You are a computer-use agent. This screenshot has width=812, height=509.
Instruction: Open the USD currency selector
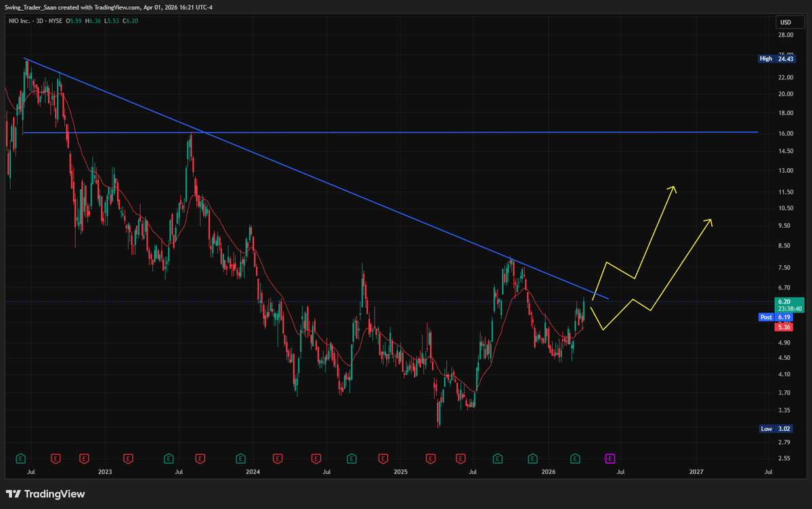tap(790, 22)
